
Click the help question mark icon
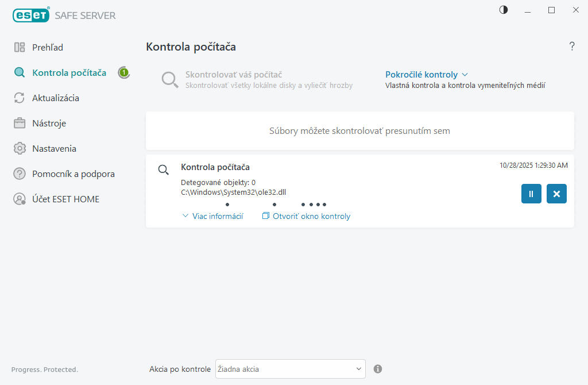572,47
